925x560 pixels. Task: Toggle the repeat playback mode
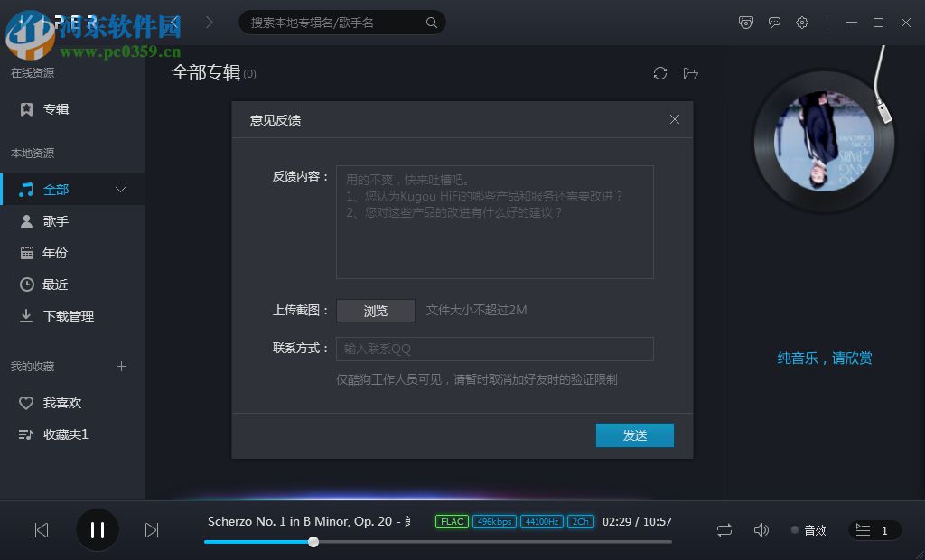[724, 530]
